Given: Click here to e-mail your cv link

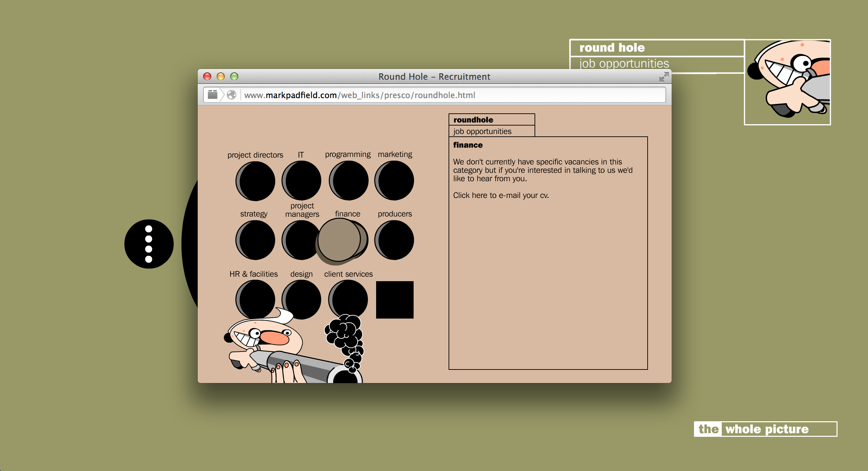Looking at the screenshot, I should tap(501, 195).
